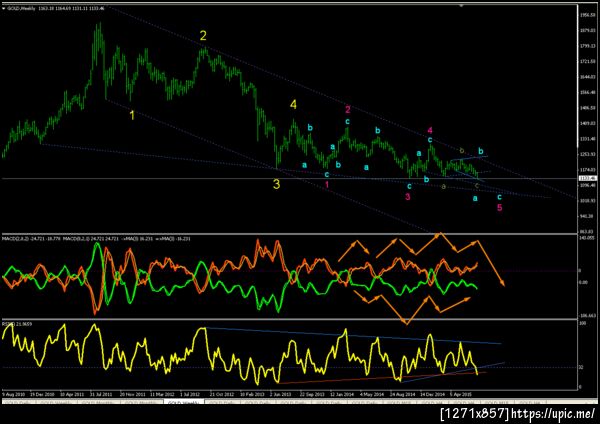
Task: Select the active GOLD,Weekly chart tab
Action: [x=184, y=403]
